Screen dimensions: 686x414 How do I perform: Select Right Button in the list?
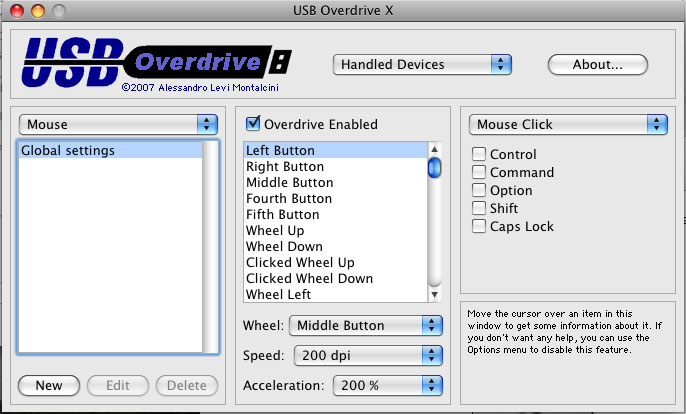[x=335, y=166]
